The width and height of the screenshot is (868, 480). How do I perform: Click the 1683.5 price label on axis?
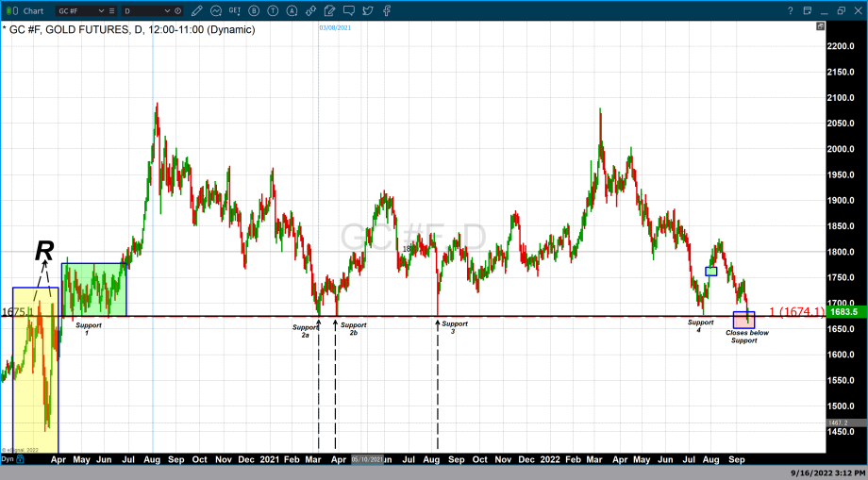tap(844, 311)
